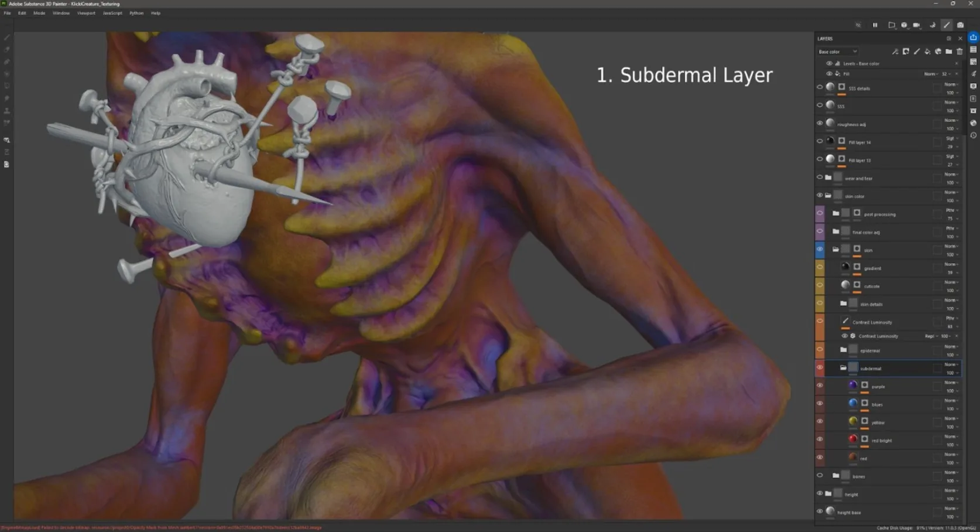Expand the epidermal folder
The height and width of the screenshot is (532, 980).
(x=844, y=350)
